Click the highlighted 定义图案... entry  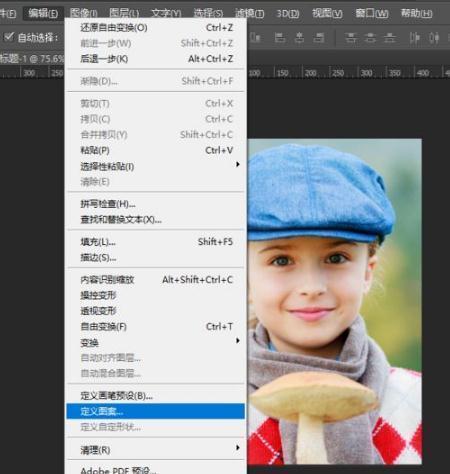[x=156, y=411]
